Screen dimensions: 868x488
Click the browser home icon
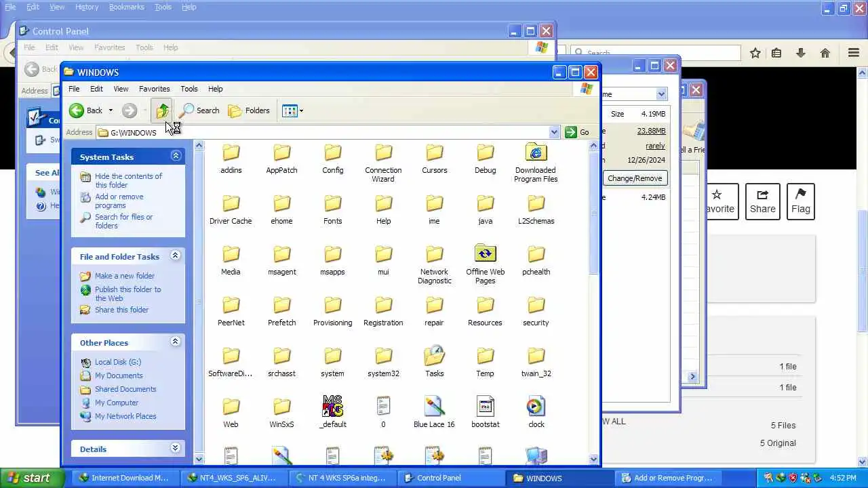pyautogui.click(x=825, y=53)
